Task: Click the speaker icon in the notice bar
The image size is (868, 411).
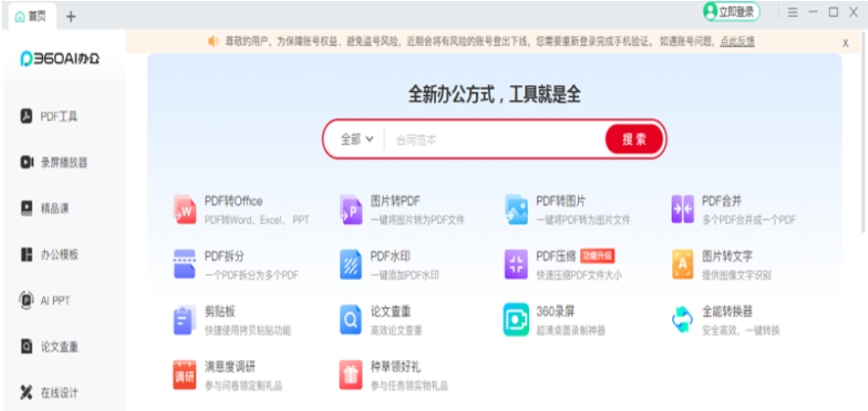Action: point(214,41)
